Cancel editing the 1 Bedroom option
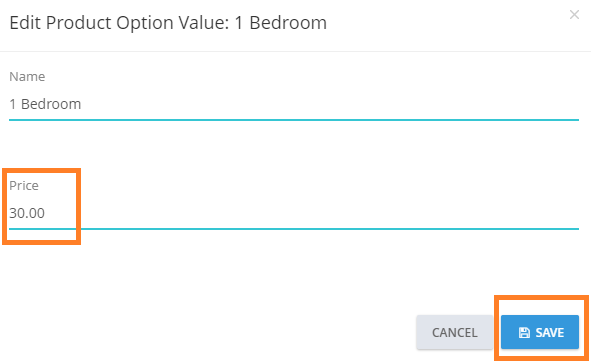Screen dimensions: 591x363 pyautogui.click(x=455, y=332)
